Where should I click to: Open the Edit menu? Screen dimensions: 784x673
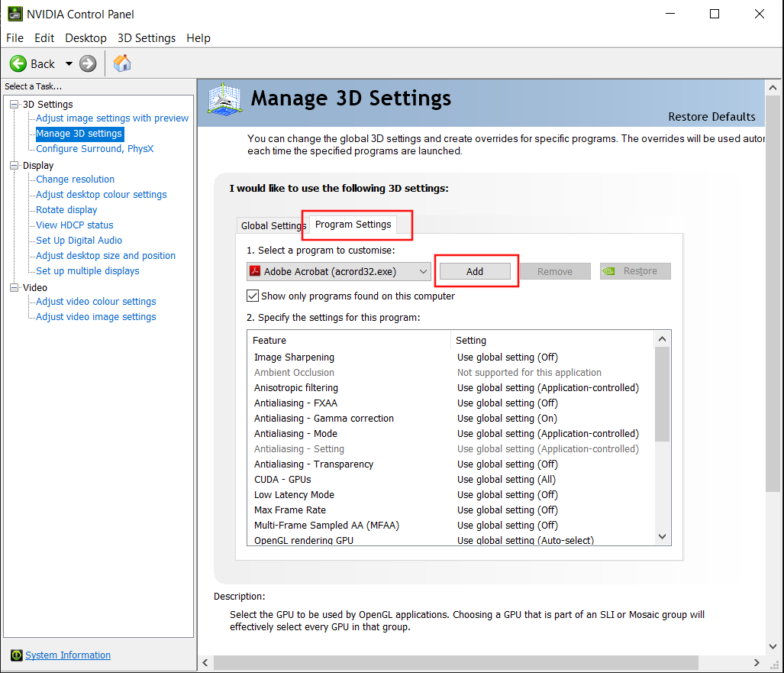pos(44,38)
